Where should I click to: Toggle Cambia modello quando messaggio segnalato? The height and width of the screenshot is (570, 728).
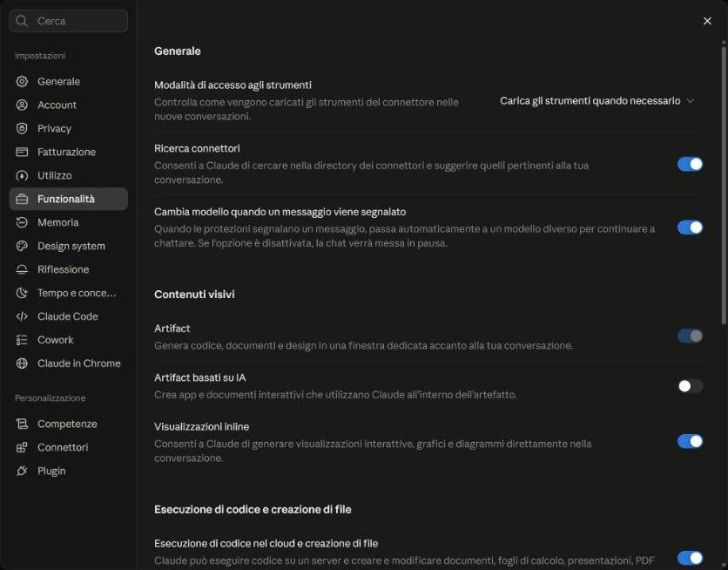click(690, 227)
